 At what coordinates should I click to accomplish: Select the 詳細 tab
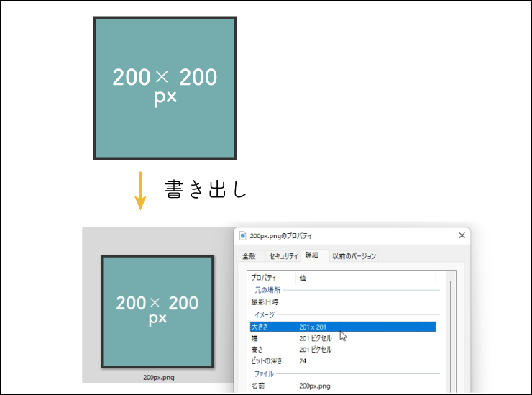coord(312,255)
